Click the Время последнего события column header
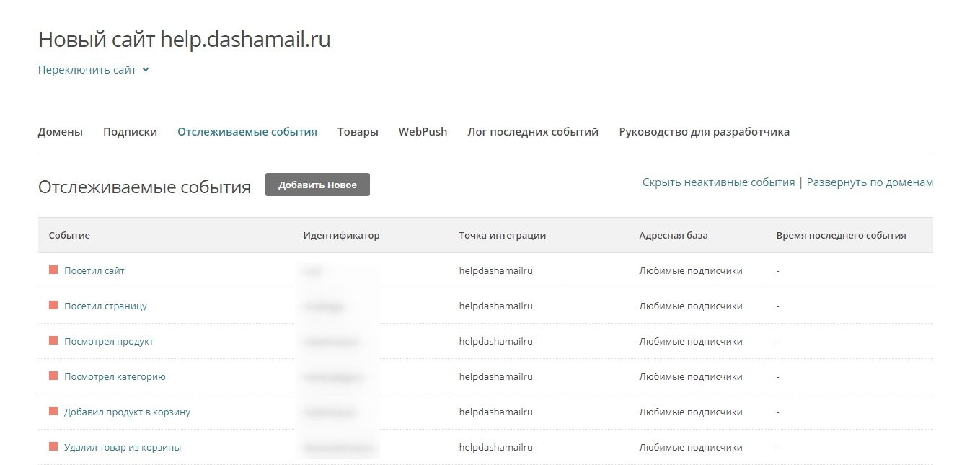The image size is (980, 465). (x=841, y=236)
